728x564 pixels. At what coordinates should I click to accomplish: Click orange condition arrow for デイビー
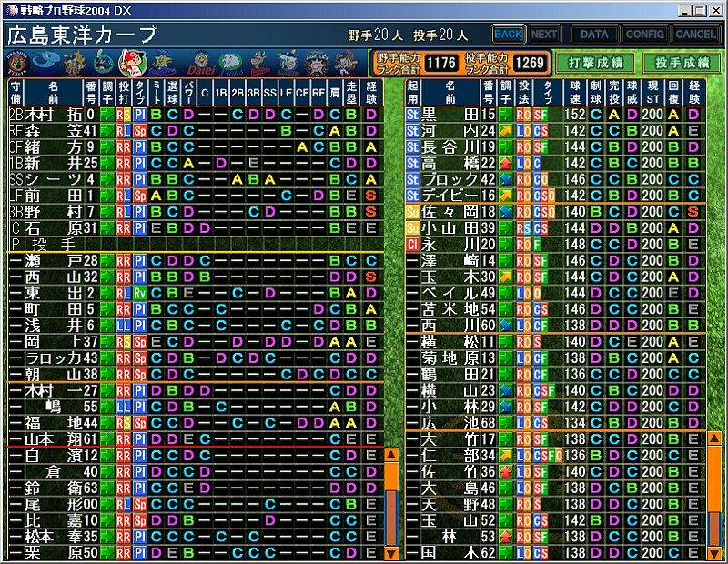click(x=506, y=196)
